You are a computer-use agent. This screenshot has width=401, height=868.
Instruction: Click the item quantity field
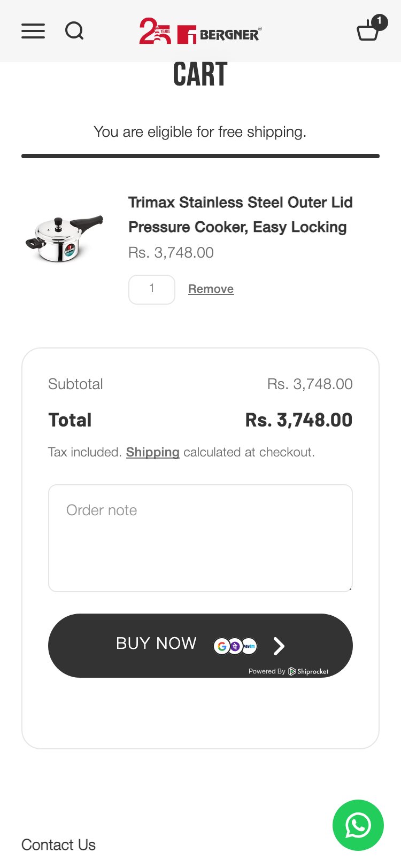(152, 289)
